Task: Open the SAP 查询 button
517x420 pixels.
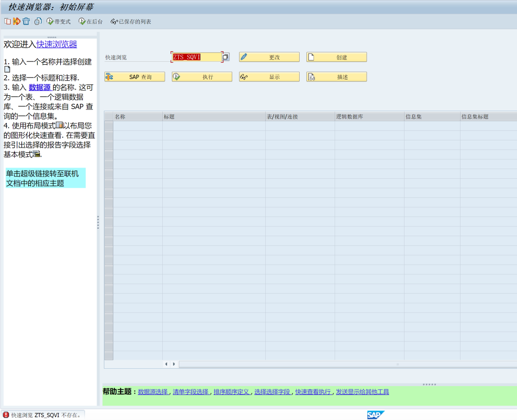Action: point(135,77)
